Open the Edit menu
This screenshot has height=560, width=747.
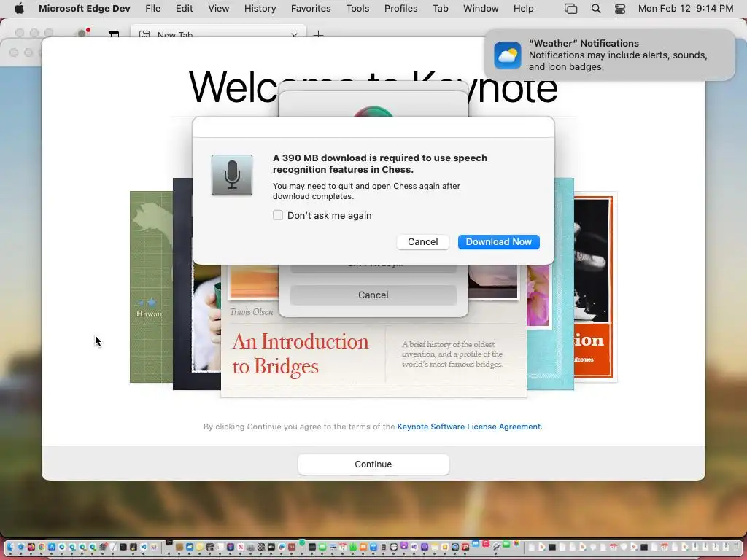tap(184, 9)
